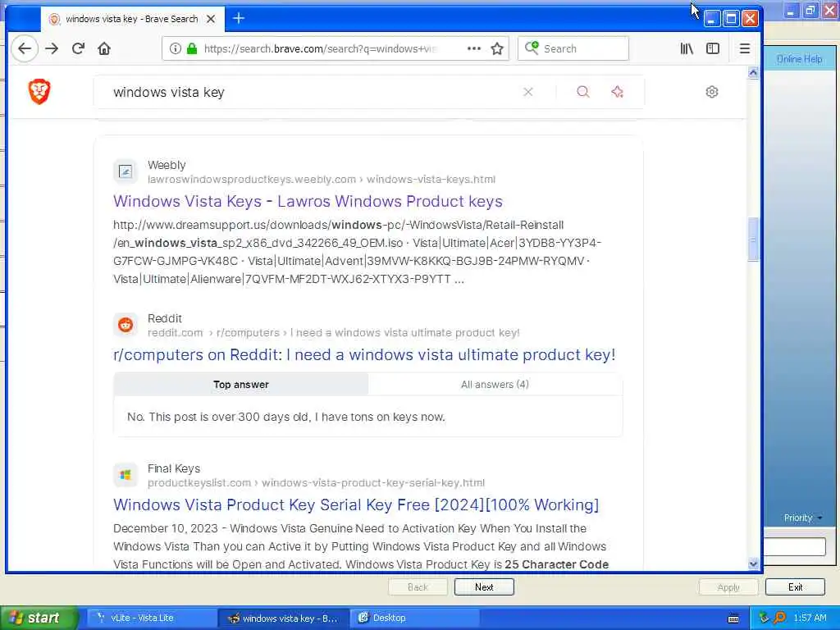The image size is (840, 630).
Task: Click the scroll down arrow of page scrollbar
Action: [x=753, y=564]
